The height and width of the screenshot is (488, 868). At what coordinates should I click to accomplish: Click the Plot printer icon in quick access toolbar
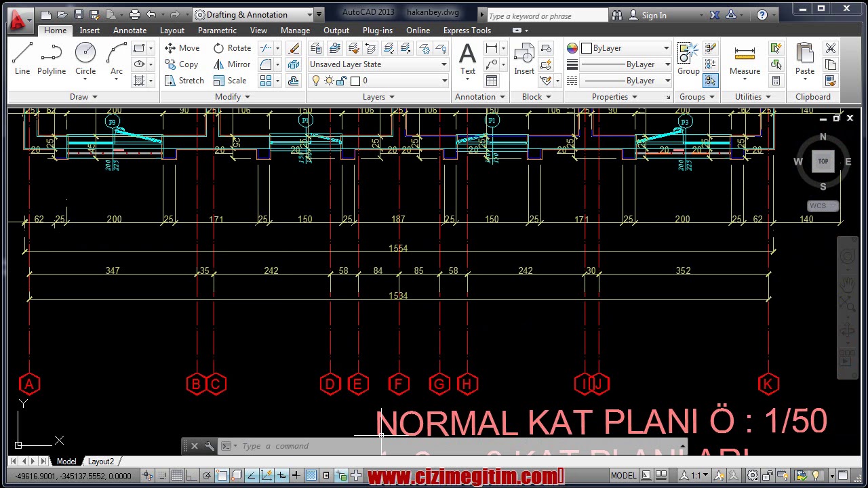134,15
